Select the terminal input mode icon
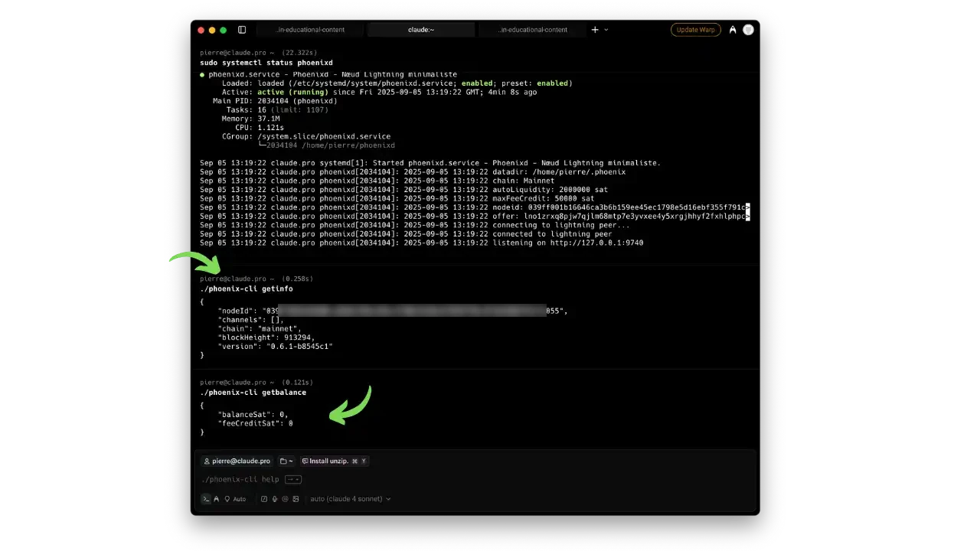The height and width of the screenshot is (551, 980). pyautogui.click(x=206, y=498)
